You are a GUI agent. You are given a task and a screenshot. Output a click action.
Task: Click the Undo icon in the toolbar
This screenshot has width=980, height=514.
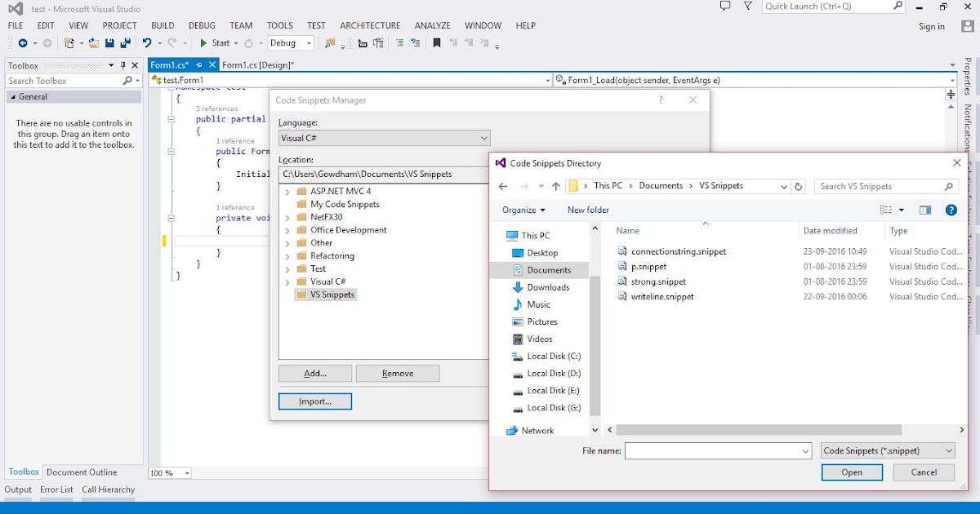(x=148, y=43)
